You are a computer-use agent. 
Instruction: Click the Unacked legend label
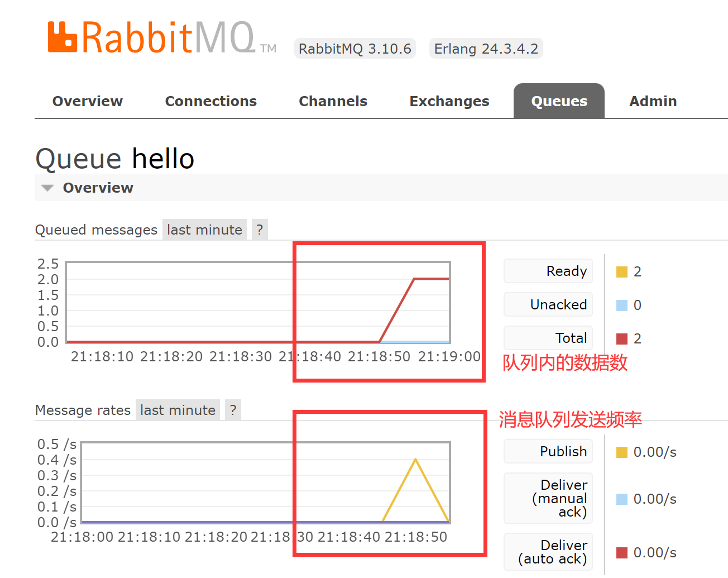pos(548,305)
